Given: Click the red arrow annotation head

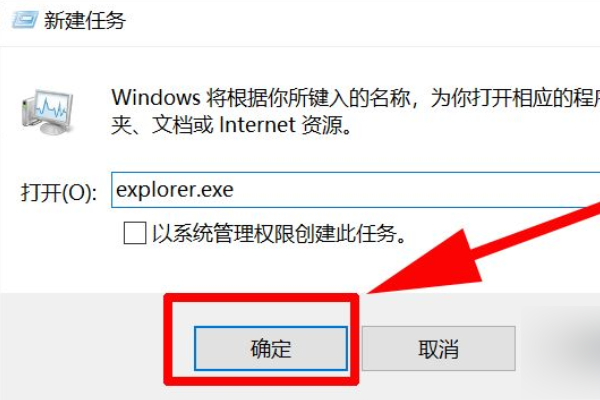Looking at the screenshot, I should point(425,264).
